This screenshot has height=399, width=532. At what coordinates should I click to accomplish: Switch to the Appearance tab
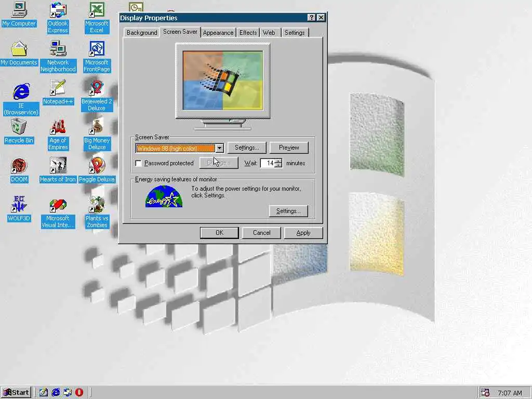pyautogui.click(x=218, y=33)
